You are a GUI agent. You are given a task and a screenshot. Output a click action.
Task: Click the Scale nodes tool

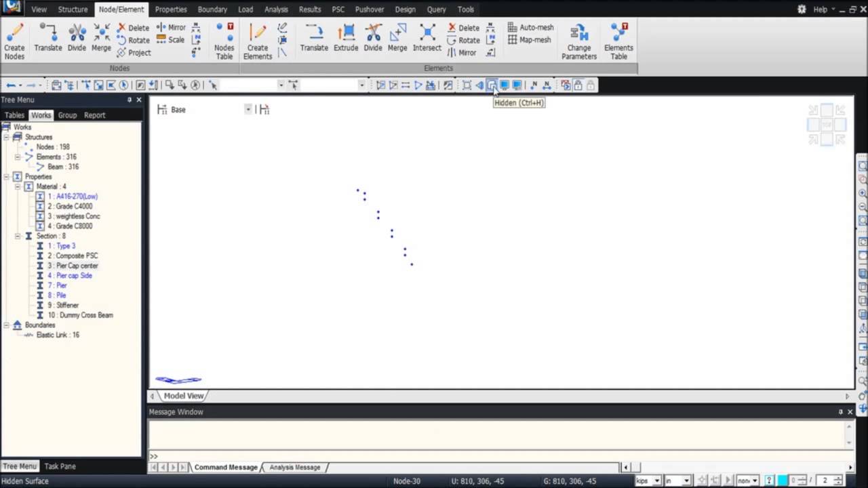point(170,39)
